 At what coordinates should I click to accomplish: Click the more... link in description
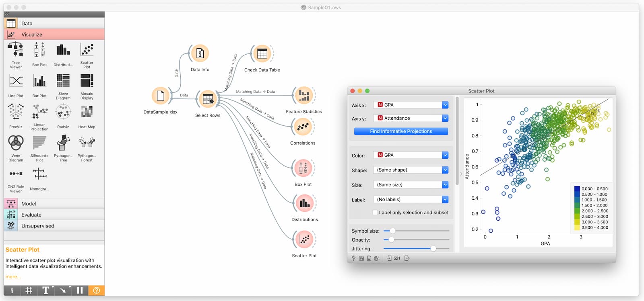(x=13, y=277)
